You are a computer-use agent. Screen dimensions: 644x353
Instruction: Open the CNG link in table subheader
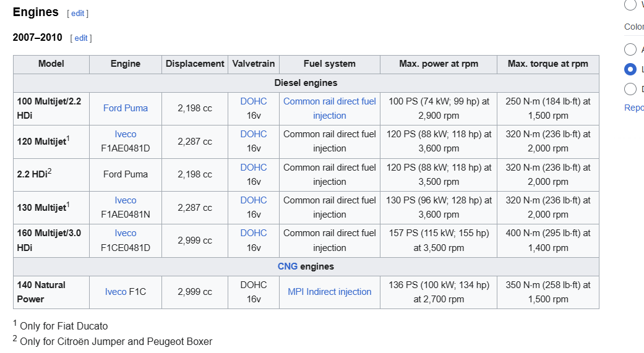click(288, 266)
